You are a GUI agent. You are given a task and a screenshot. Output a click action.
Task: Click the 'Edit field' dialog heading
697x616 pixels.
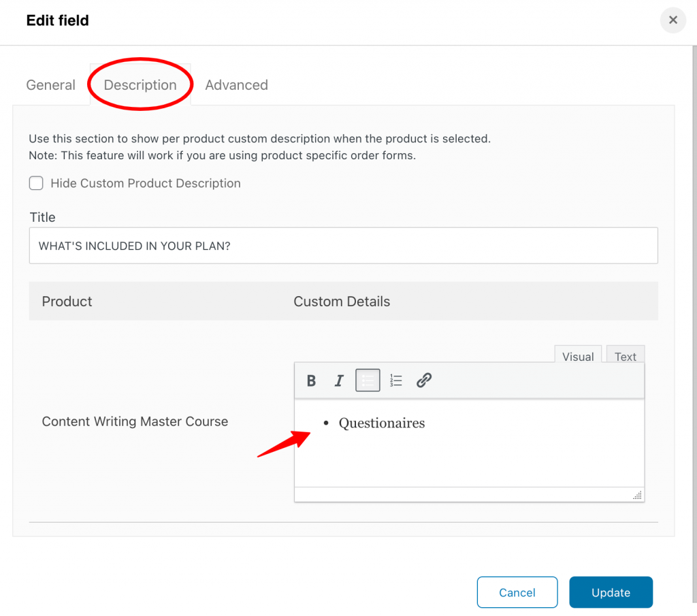click(x=57, y=20)
